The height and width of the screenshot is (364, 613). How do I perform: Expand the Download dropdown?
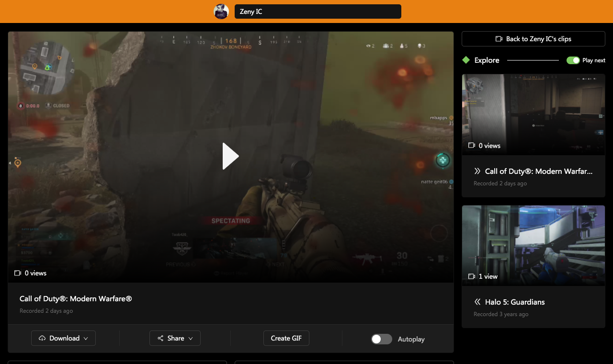click(x=87, y=338)
